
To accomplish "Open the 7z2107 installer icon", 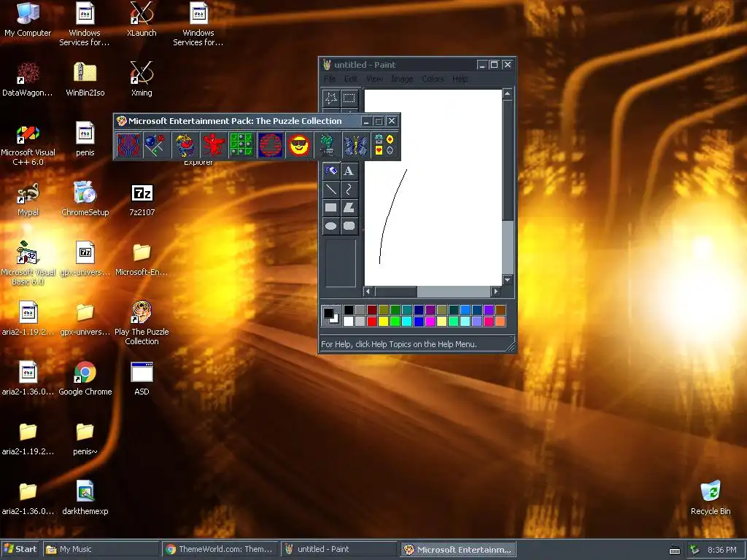I will [x=142, y=199].
